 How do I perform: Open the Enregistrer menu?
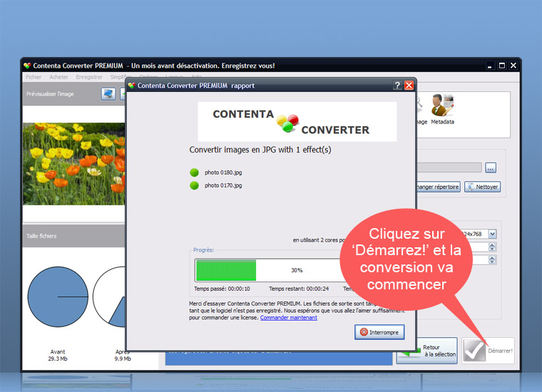tap(89, 77)
